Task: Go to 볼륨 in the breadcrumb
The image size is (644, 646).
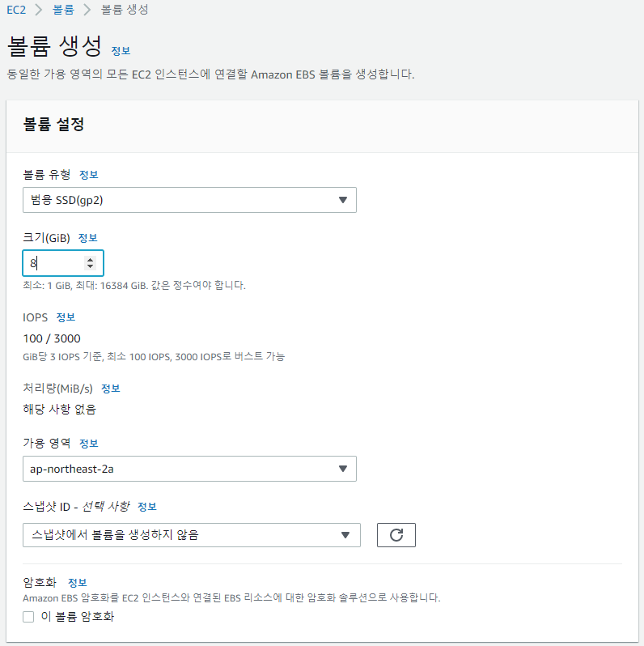Action: coord(63,10)
